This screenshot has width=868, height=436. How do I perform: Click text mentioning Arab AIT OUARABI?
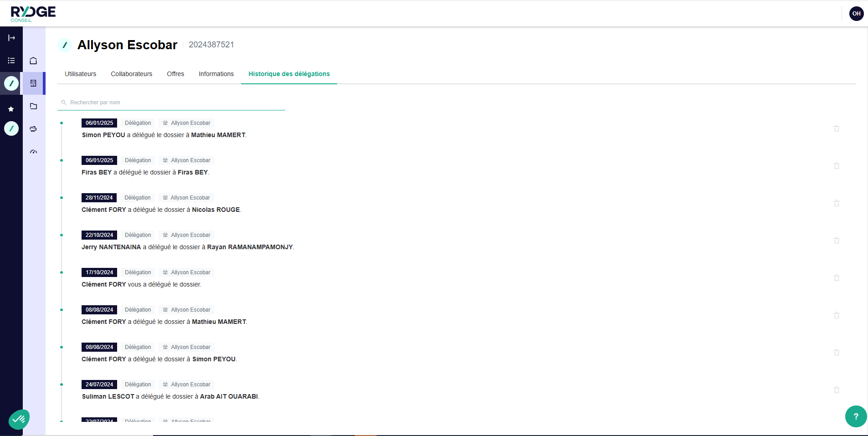pos(170,396)
